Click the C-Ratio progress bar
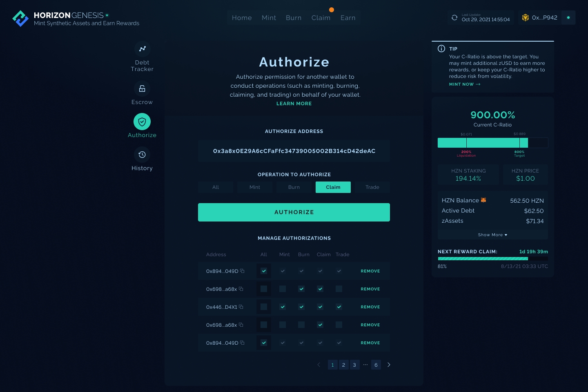The width and height of the screenshot is (588, 392). [x=492, y=143]
